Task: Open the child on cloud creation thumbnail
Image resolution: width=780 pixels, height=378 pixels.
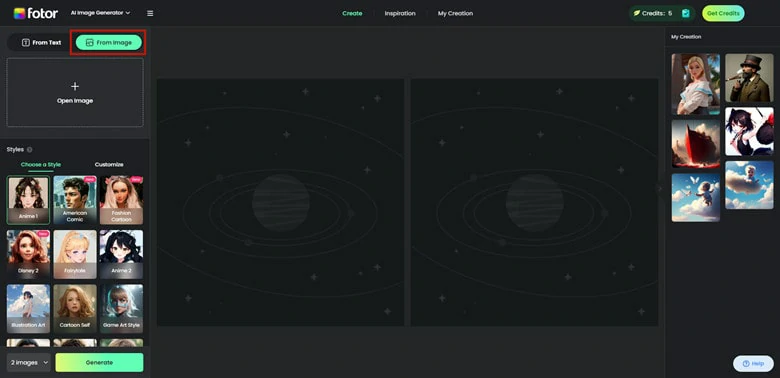Action: [749, 185]
